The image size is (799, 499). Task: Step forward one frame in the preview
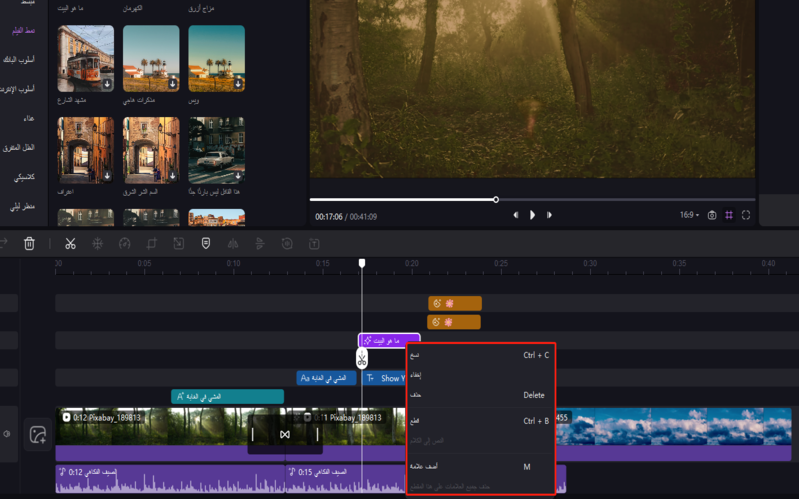tap(549, 215)
